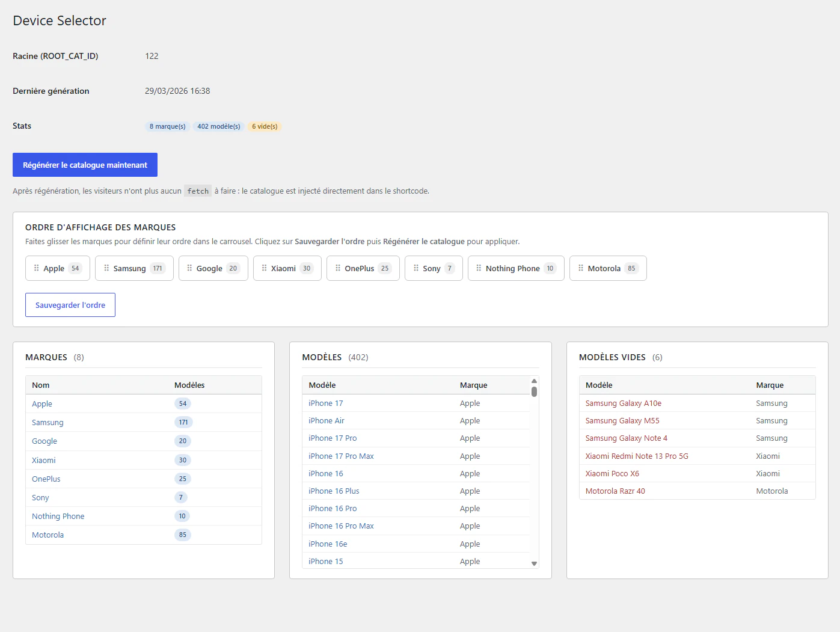Open the OnePlus link in the Marques table
Screen dimensions: 840x632
46,479
